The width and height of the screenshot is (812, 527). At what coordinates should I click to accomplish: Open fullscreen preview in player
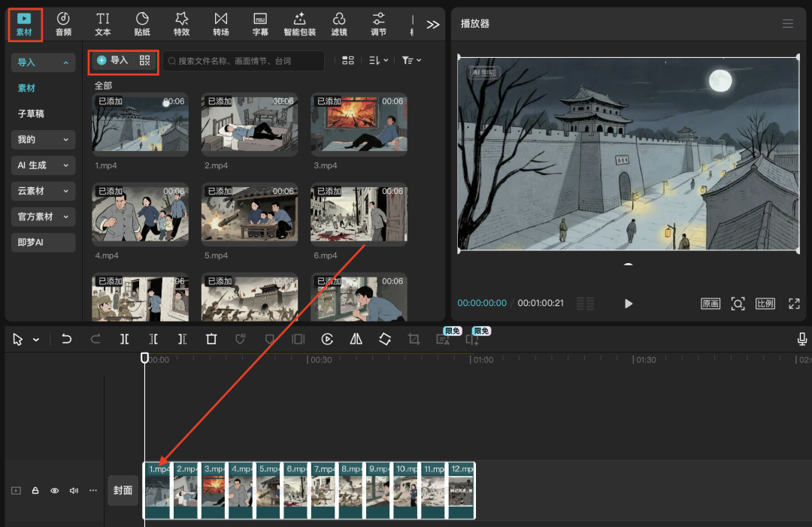(794, 304)
